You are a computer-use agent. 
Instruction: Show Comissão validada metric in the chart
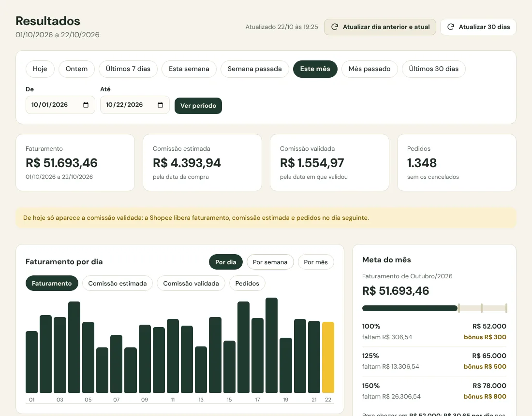coord(191,284)
